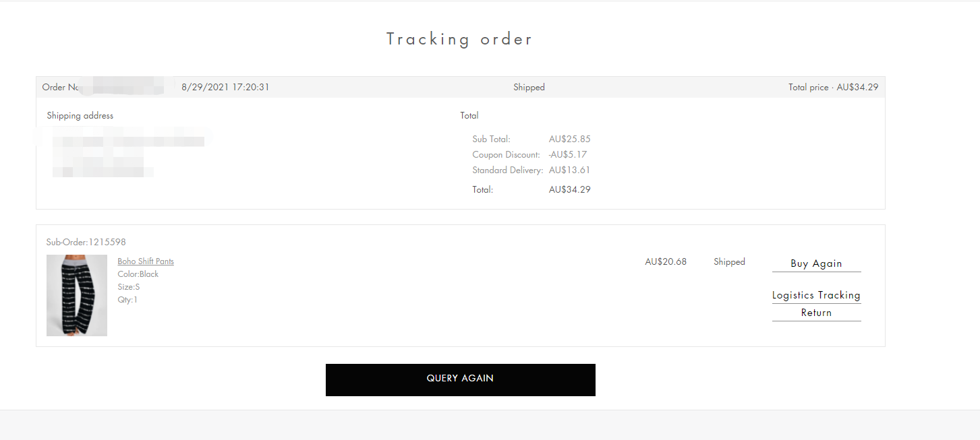
Task: Start a Return for Boho Shift Pants
Action: point(816,313)
